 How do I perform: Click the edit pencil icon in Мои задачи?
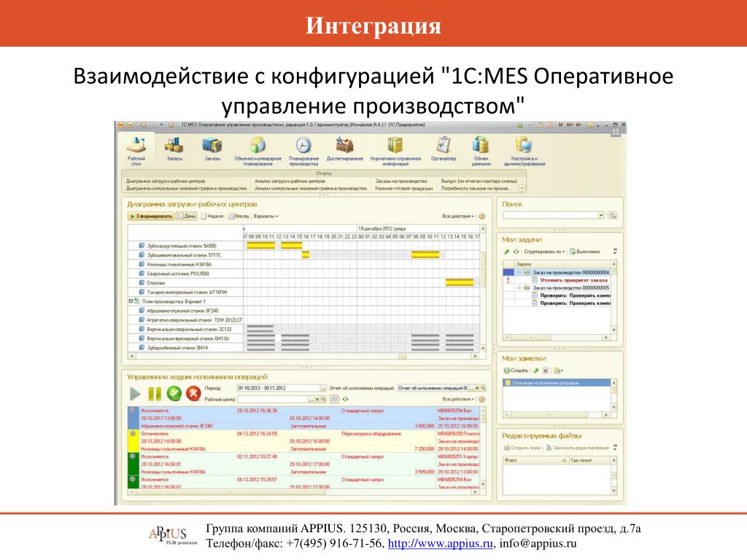click(507, 252)
